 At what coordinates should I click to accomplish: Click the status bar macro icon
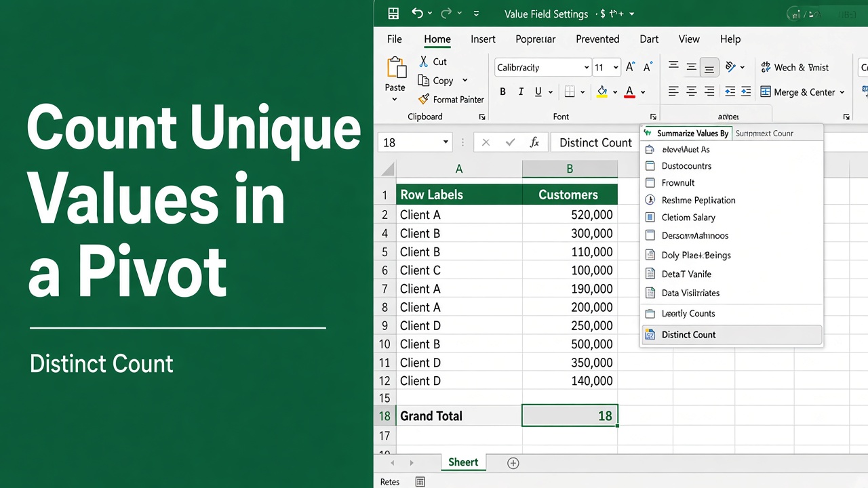[x=420, y=482]
